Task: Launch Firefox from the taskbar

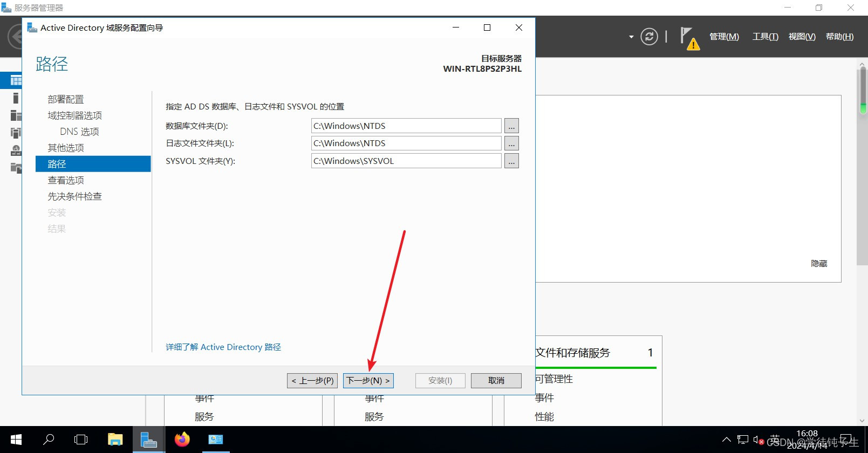Action: click(x=182, y=440)
